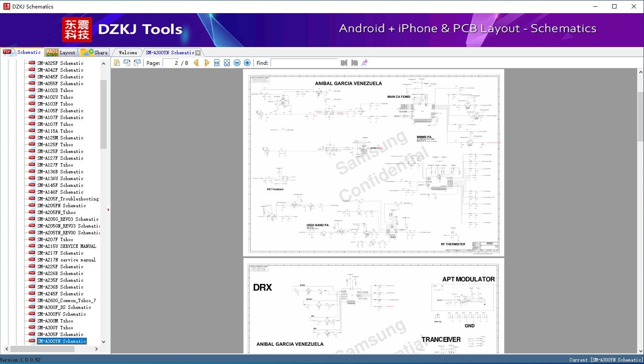Select SM-A107F Schematic tree entry
The image size is (644, 364).
pyautogui.click(x=60, y=117)
